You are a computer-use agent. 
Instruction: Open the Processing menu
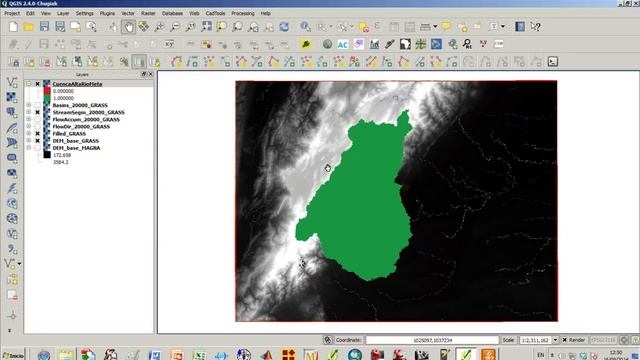click(x=243, y=13)
